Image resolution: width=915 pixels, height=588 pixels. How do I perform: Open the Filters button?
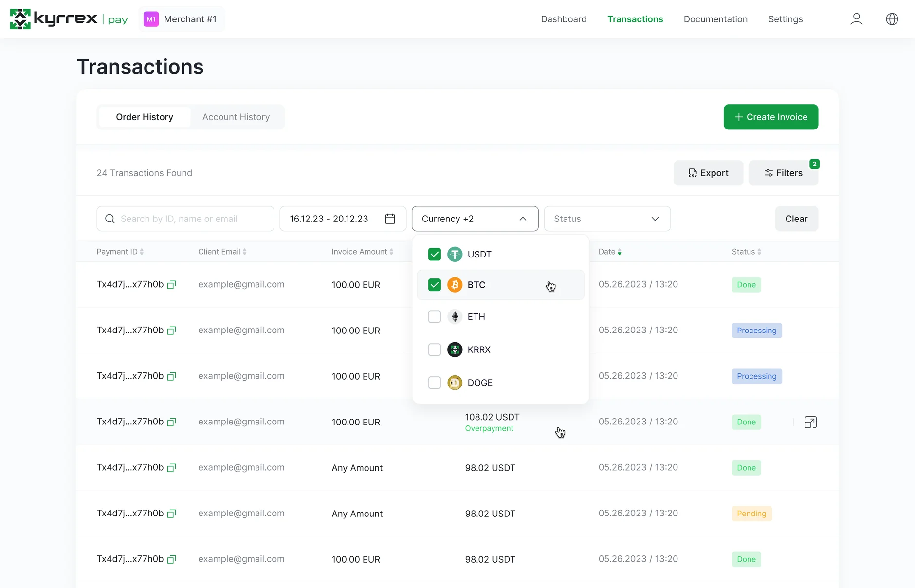point(783,173)
